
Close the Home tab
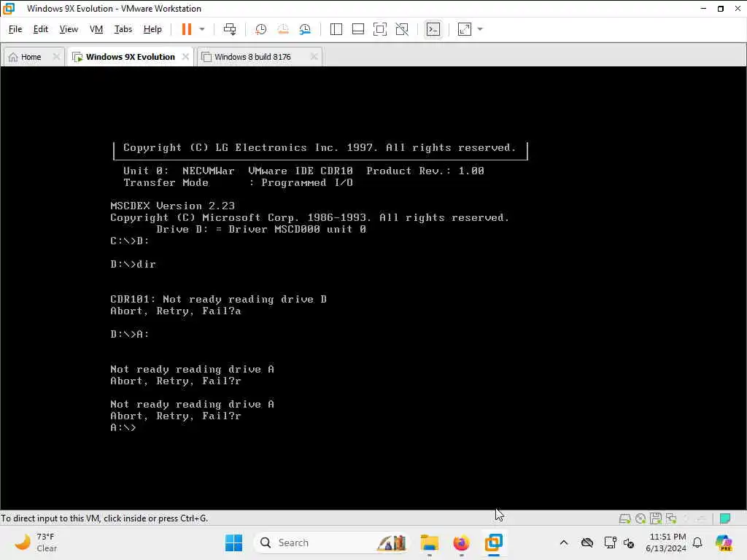click(x=56, y=57)
